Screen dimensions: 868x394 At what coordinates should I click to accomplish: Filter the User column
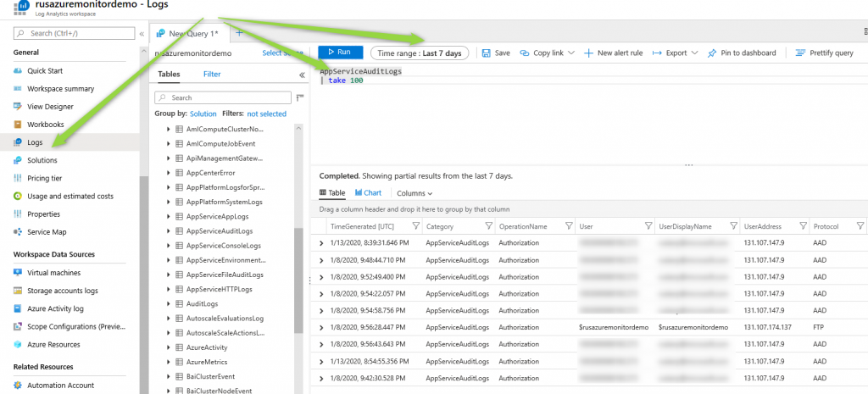(x=648, y=226)
